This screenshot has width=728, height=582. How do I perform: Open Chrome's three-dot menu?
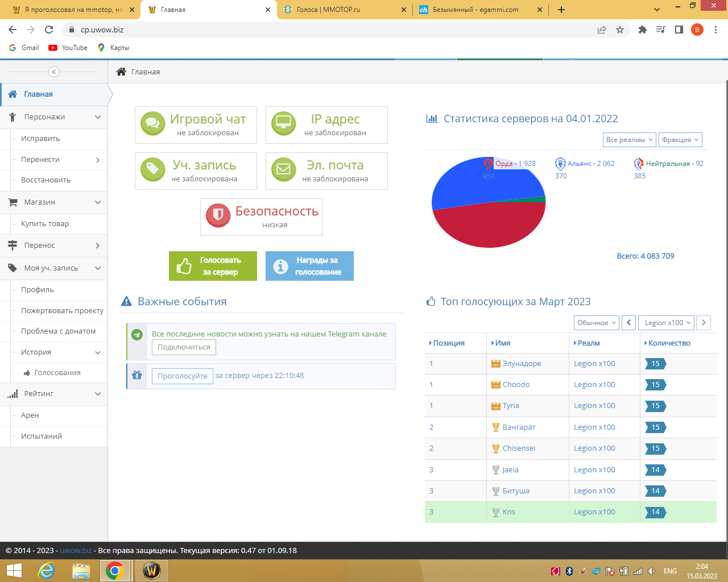717,30
